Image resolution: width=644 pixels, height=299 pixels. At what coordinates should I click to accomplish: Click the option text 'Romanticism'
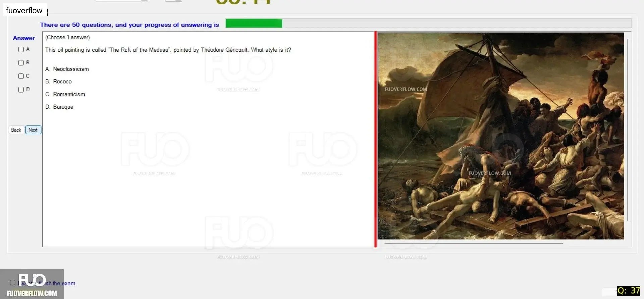pos(69,94)
